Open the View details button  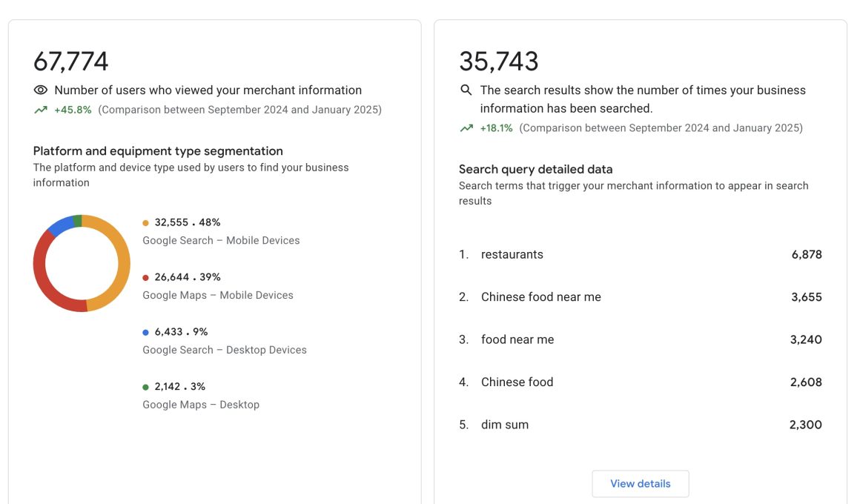pos(640,483)
